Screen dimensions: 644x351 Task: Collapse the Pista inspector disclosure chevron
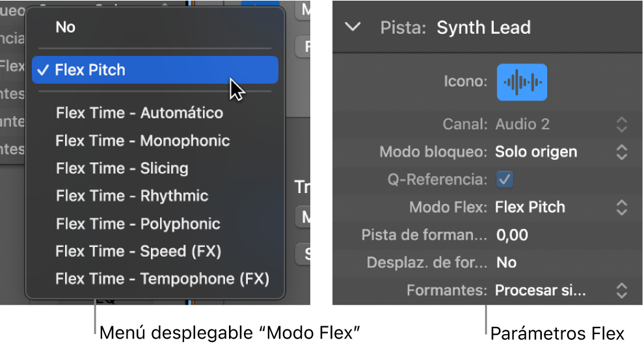point(353,27)
